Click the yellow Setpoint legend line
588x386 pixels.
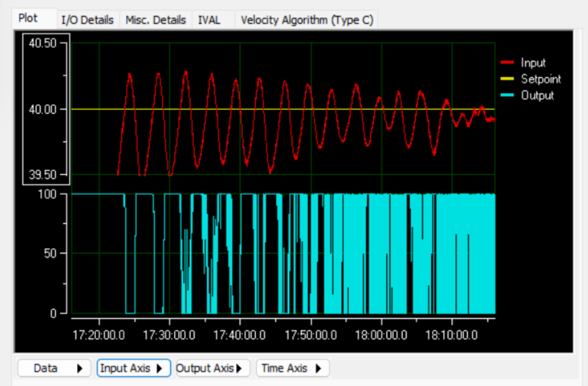[x=507, y=79]
